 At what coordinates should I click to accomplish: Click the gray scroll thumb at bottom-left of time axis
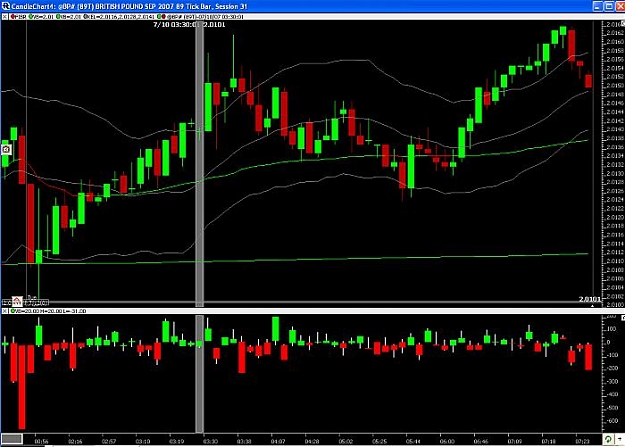pos(12,439)
